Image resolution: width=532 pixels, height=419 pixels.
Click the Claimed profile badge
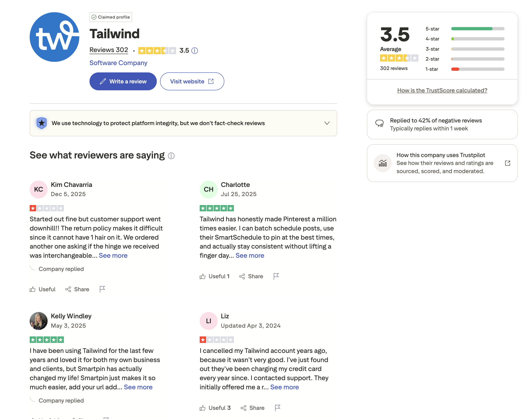click(x=111, y=17)
